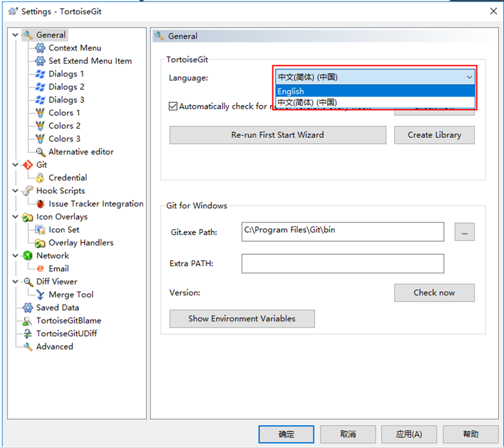The width and height of the screenshot is (504, 448).
Task: Click Re-run First Start Wizard button
Action: 278,135
